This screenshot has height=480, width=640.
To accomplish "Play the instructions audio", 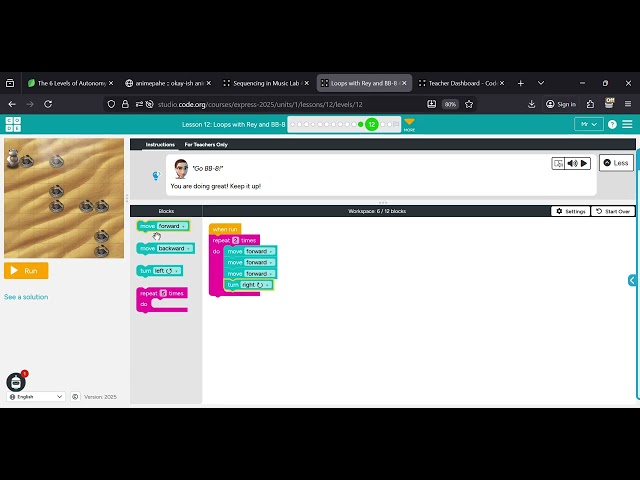I will [584, 163].
